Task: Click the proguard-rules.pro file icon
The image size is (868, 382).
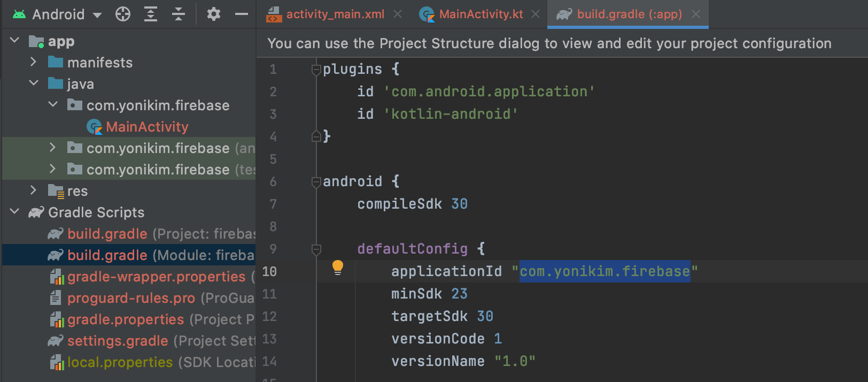Action: click(x=56, y=298)
